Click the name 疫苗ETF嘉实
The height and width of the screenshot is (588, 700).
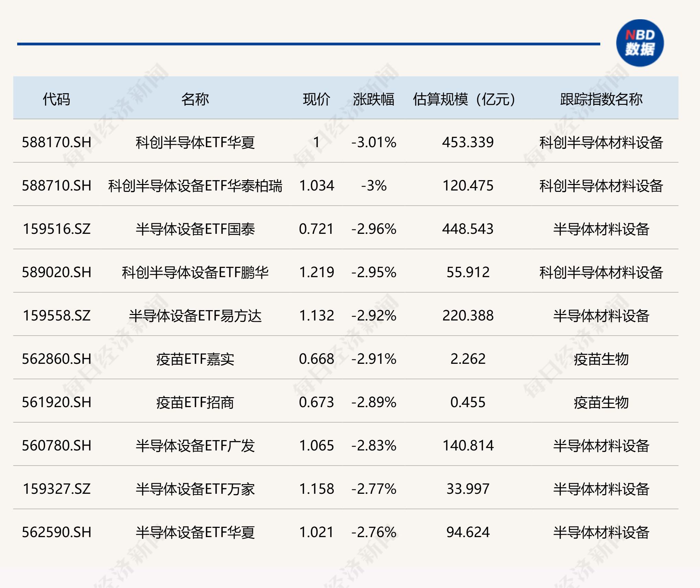click(x=195, y=359)
